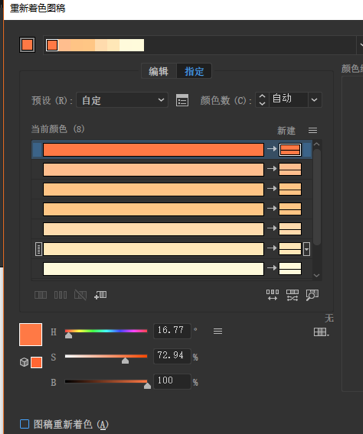Viewport: 363px width, 434px height.
Task: Click the small orange swatch beside the cube
Action: tap(36, 362)
